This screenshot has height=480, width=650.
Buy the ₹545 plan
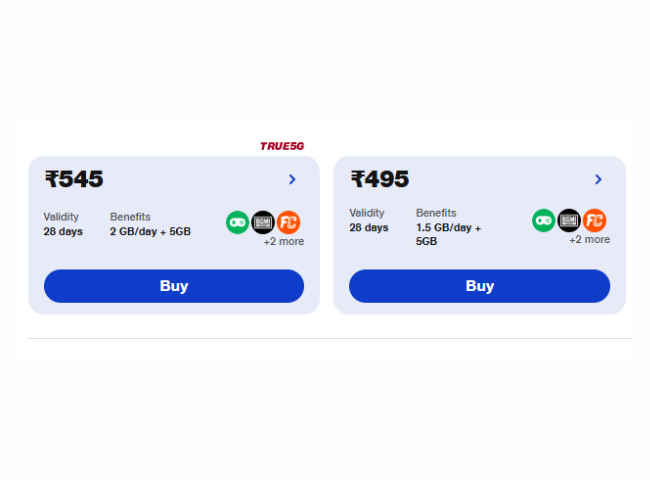point(174,286)
